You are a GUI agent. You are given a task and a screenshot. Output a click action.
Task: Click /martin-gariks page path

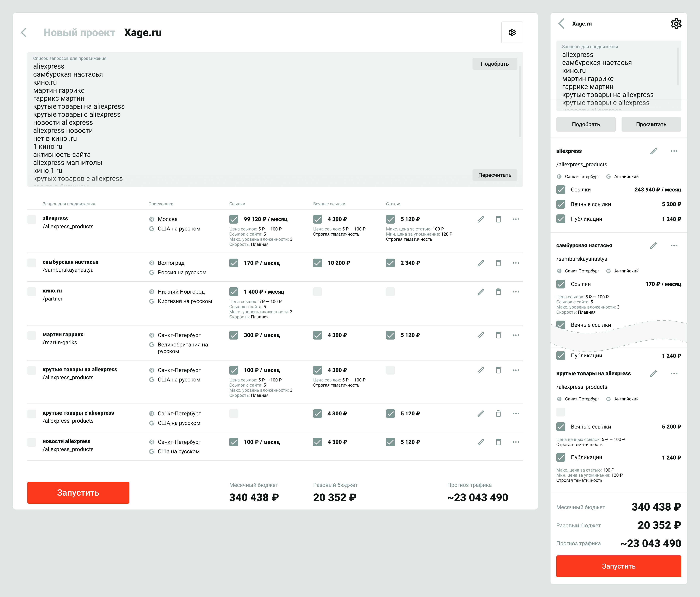tap(60, 342)
